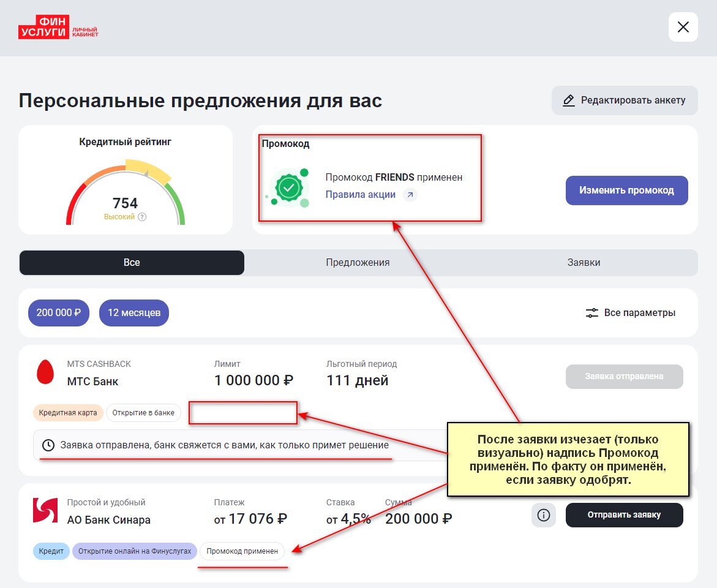Click the pencil icon on Редактировать анкету

(x=568, y=100)
